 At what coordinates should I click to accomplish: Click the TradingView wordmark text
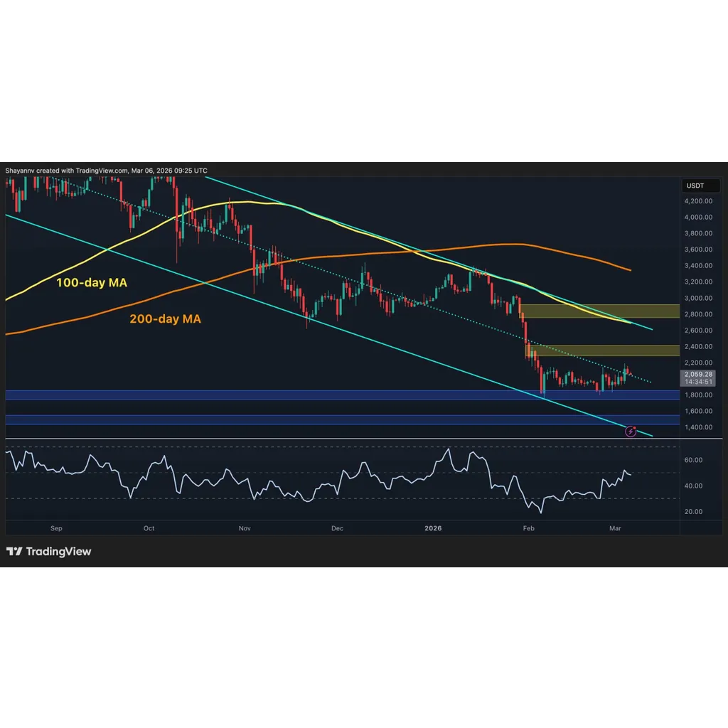pos(58,552)
